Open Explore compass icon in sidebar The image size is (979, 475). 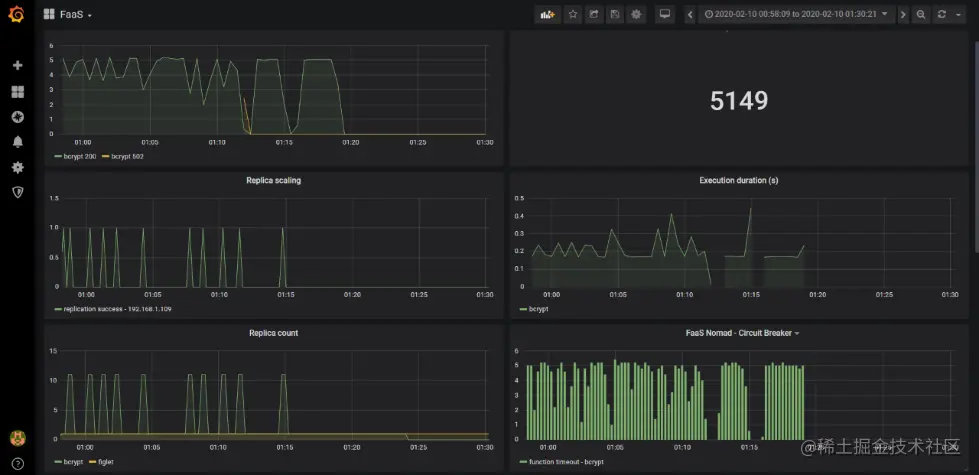point(17,117)
